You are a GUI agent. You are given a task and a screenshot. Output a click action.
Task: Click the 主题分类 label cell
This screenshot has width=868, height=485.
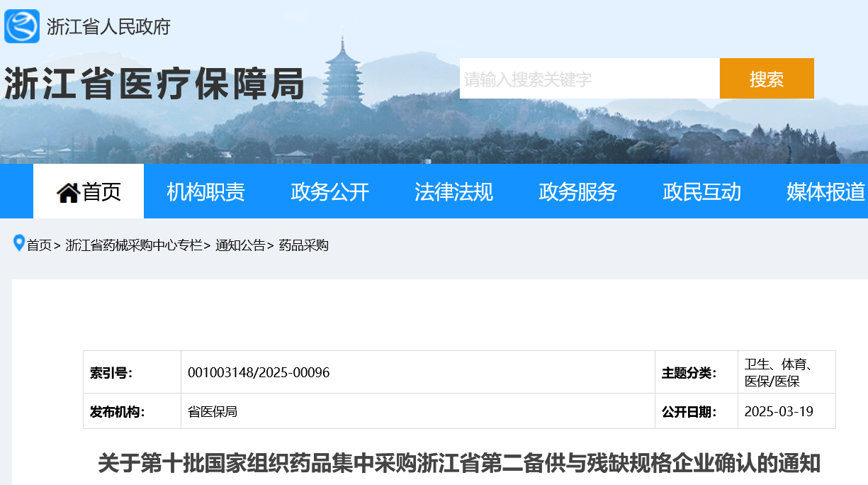tap(697, 372)
